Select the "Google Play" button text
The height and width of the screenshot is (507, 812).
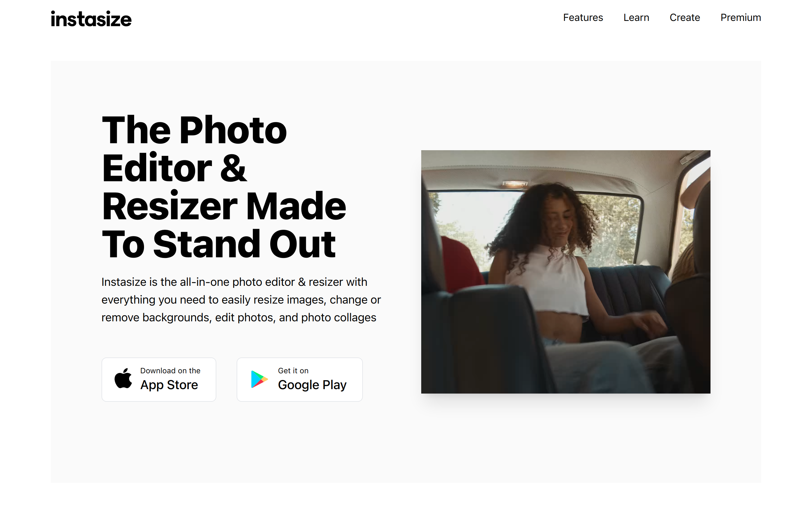point(312,385)
